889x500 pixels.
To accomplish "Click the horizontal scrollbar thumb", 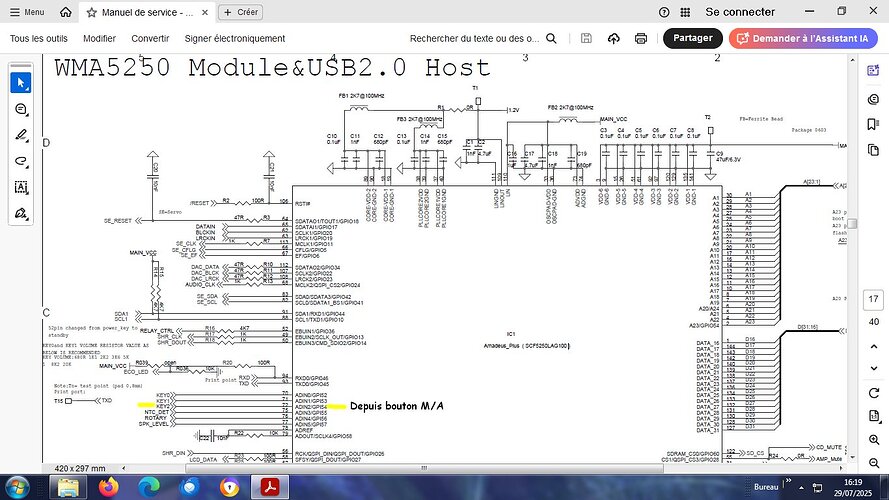I will tap(424, 468).
